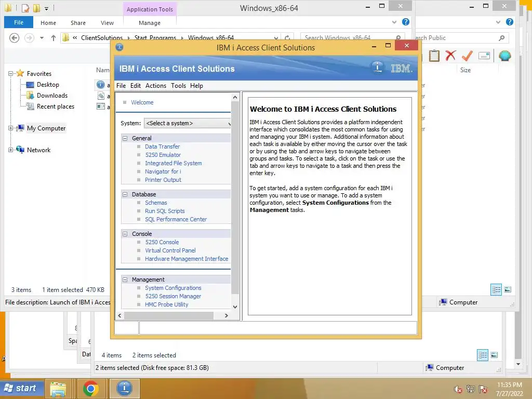Screen dimensions: 532x399
Task: Open Navigator for i
Action: point(163,171)
